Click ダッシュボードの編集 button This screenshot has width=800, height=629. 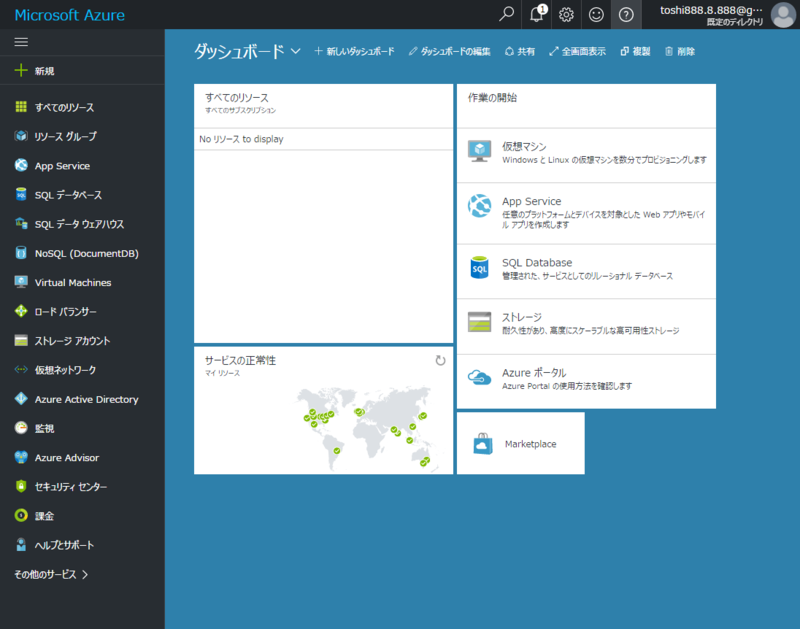pyautogui.click(x=449, y=52)
